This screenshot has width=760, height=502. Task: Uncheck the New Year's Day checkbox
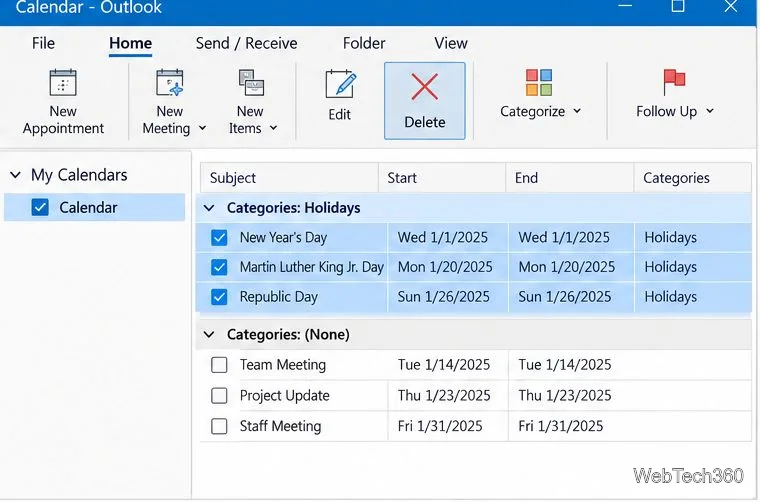(x=219, y=238)
